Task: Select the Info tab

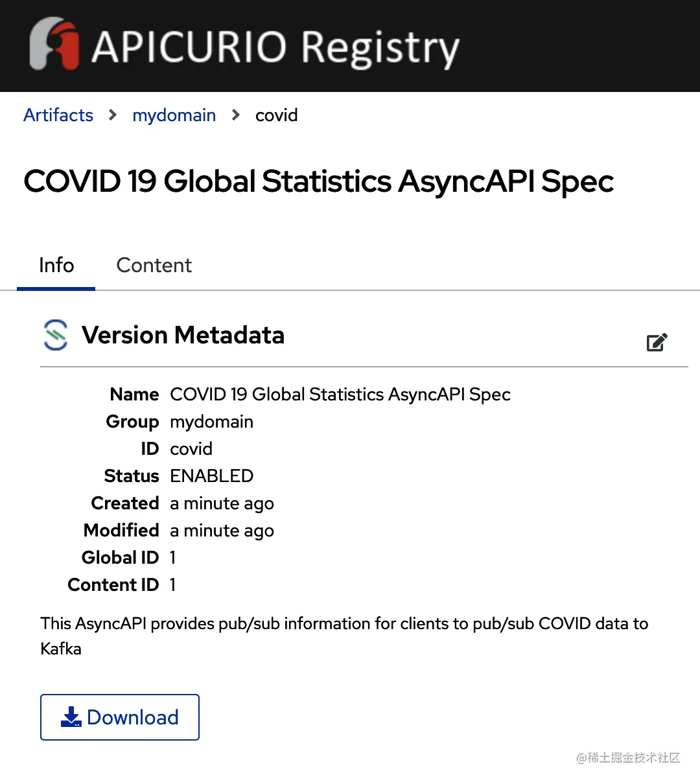Action: (56, 265)
